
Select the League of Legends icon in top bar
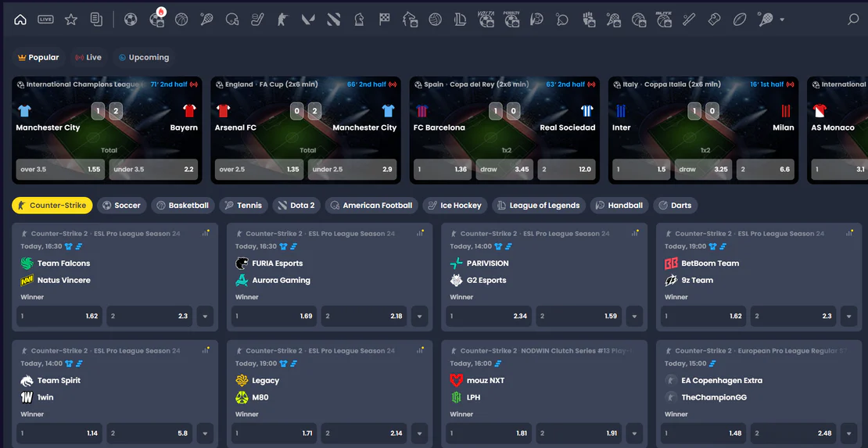460,20
